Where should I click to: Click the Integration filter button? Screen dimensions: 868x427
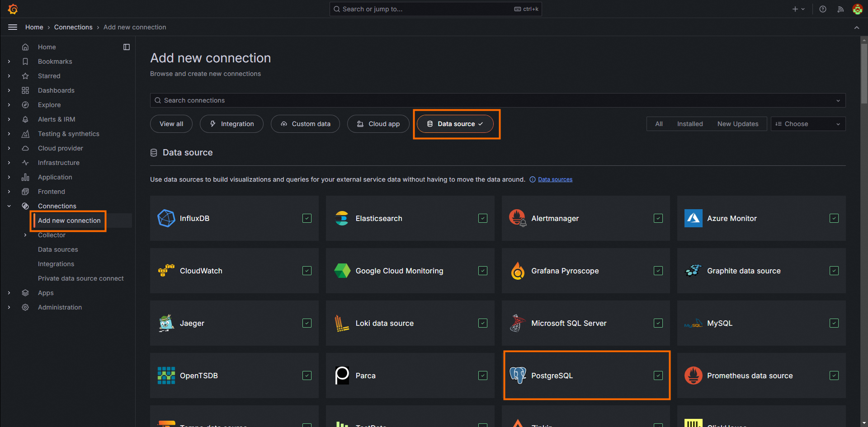pyautogui.click(x=231, y=124)
